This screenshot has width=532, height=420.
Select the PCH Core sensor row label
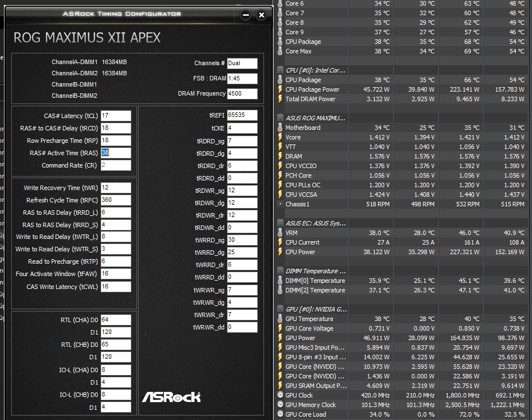298,175
